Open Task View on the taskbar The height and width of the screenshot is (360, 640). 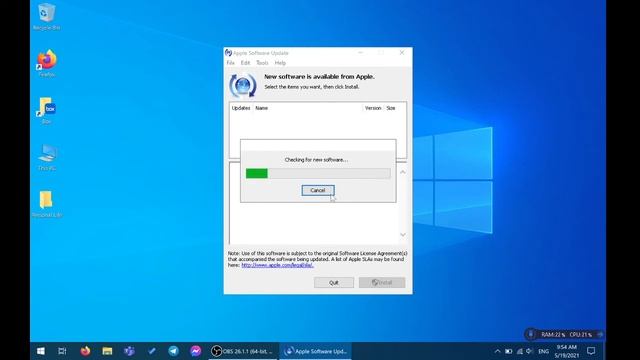pos(62,351)
